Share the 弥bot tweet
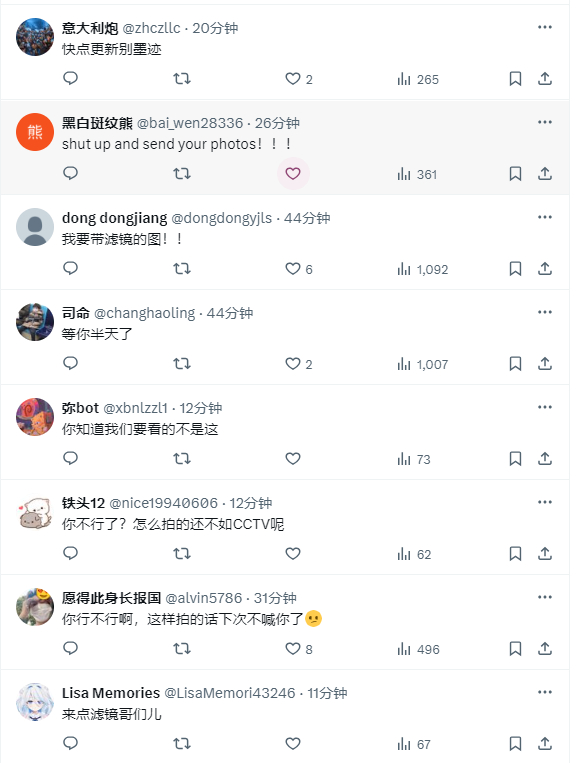The width and height of the screenshot is (576, 763). 545,458
